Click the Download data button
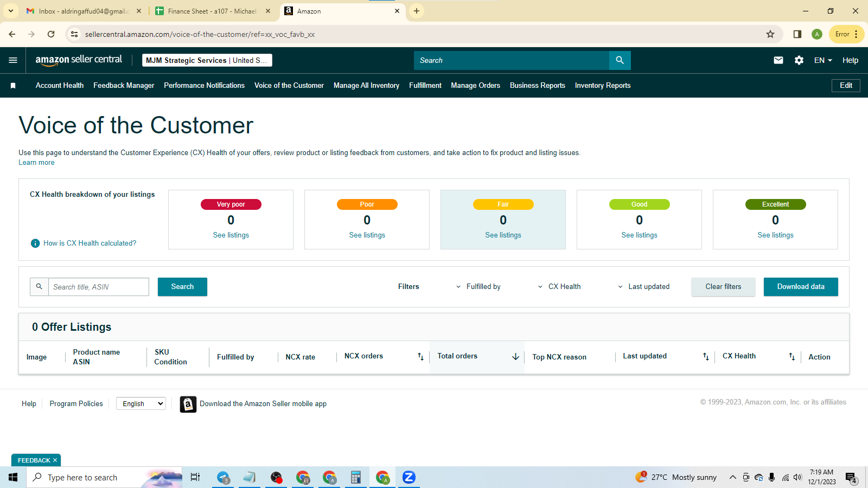The height and width of the screenshot is (488, 868). coord(801,287)
